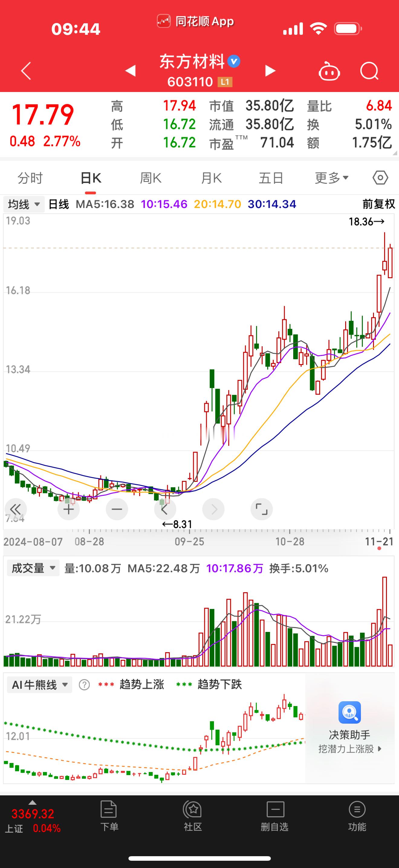Image resolution: width=399 pixels, height=868 pixels.
Task: Zoom in chart with plus button
Action: (69, 509)
